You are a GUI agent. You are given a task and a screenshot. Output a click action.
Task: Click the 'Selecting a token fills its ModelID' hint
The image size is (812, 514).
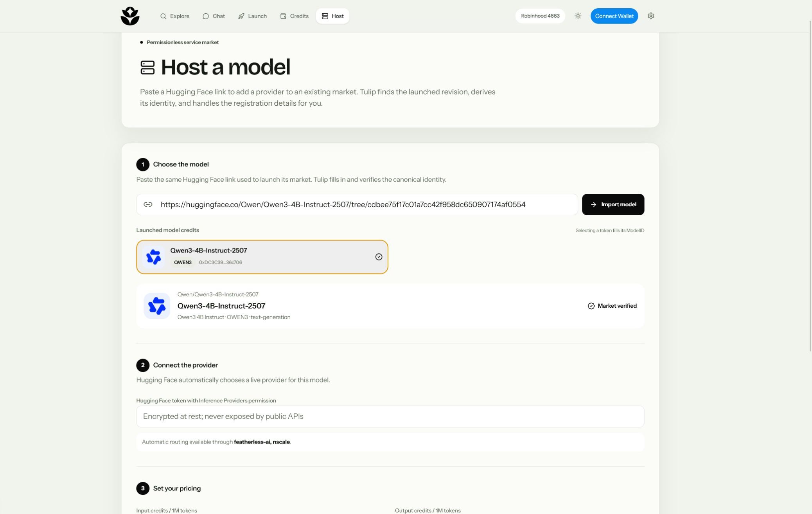610,231
